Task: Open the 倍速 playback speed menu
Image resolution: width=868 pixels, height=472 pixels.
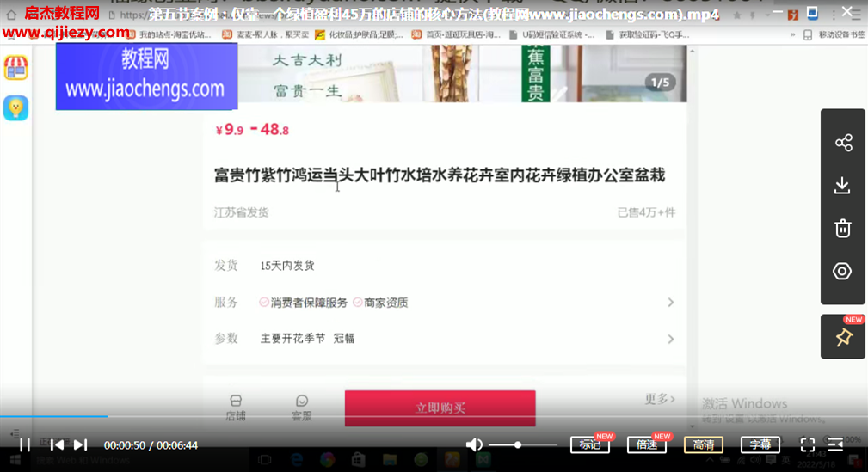Action: tap(647, 444)
